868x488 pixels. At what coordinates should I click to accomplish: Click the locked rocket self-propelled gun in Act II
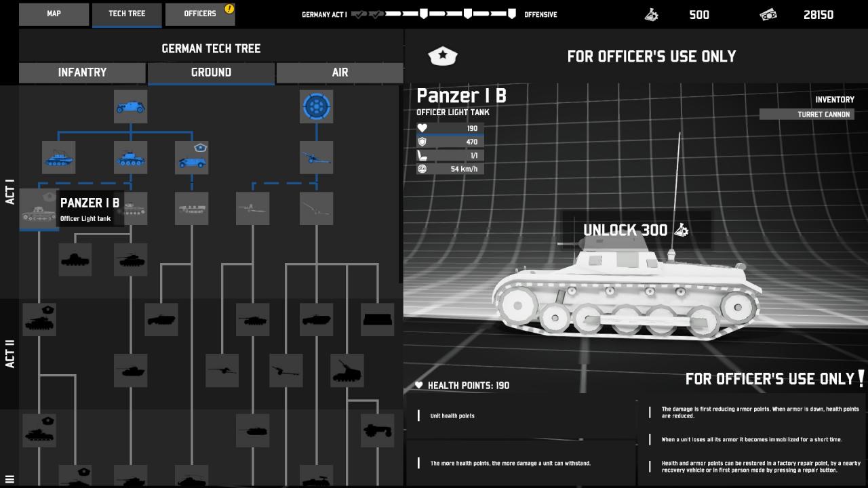(x=347, y=371)
